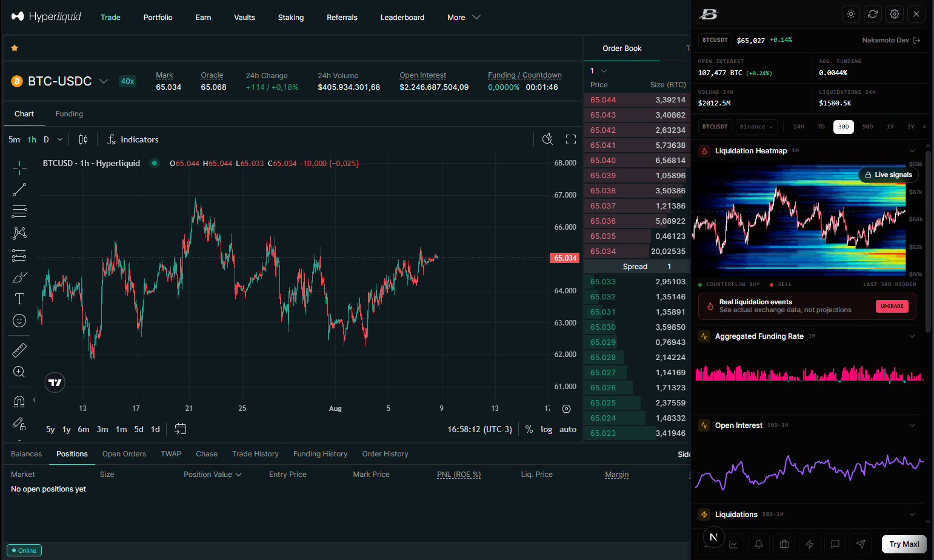Click the TradingView logo badge

coord(55,382)
